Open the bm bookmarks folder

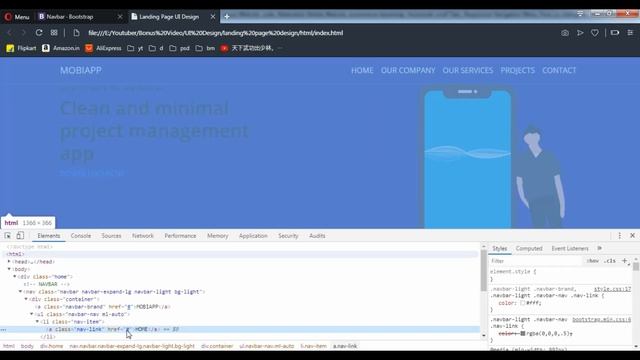coord(205,48)
